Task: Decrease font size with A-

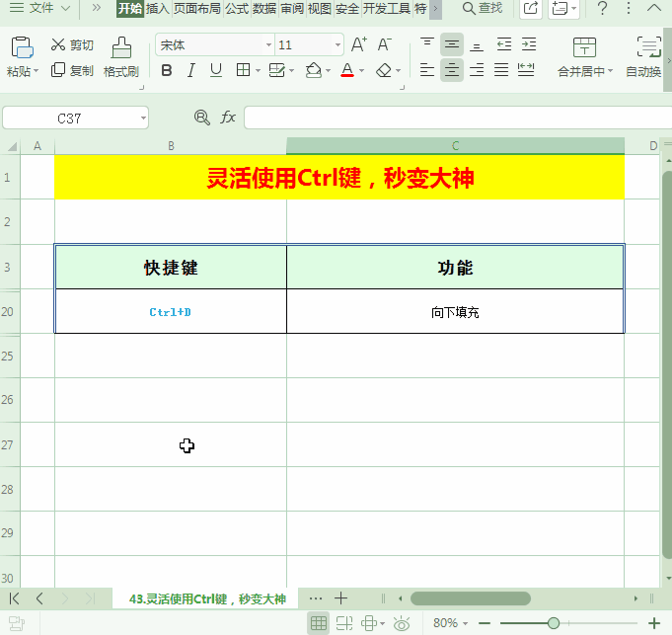Action: click(x=385, y=44)
